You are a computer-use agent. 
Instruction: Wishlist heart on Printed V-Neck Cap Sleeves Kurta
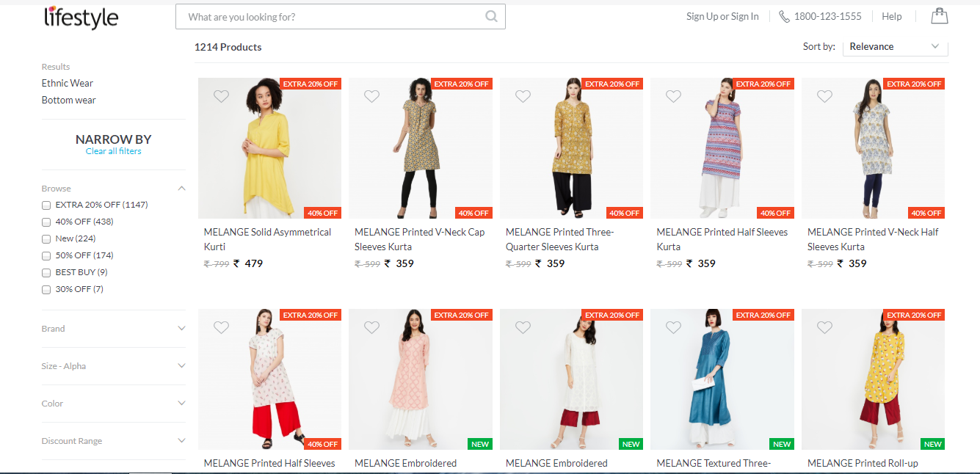371,96
